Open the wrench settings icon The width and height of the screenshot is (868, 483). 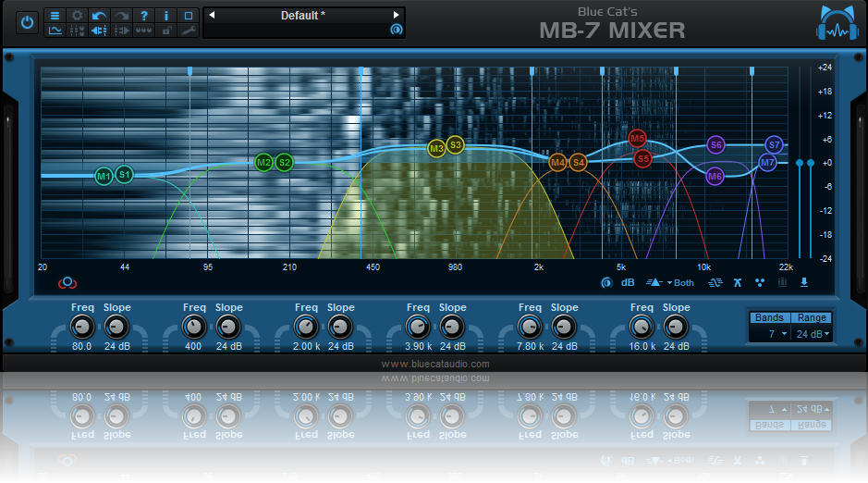pyautogui.click(x=188, y=31)
